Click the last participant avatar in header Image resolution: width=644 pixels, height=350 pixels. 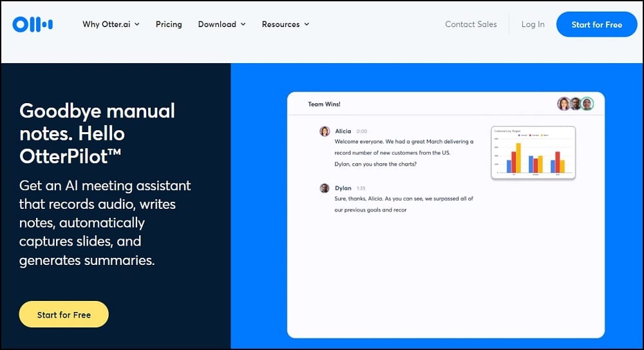(x=587, y=104)
